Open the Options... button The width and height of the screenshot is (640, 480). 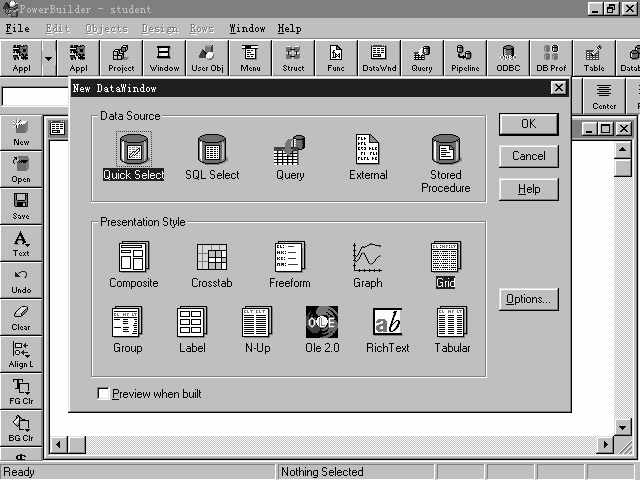click(529, 299)
